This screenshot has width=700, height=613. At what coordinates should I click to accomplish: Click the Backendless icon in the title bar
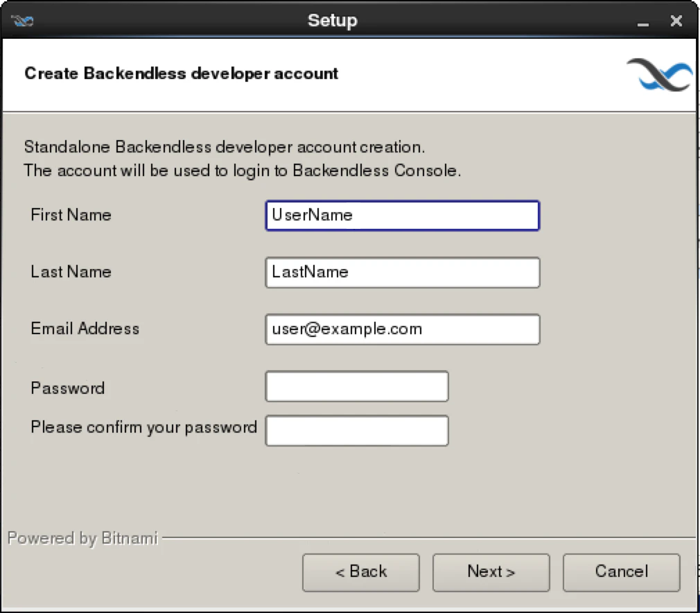pyautogui.click(x=22, y=21)
